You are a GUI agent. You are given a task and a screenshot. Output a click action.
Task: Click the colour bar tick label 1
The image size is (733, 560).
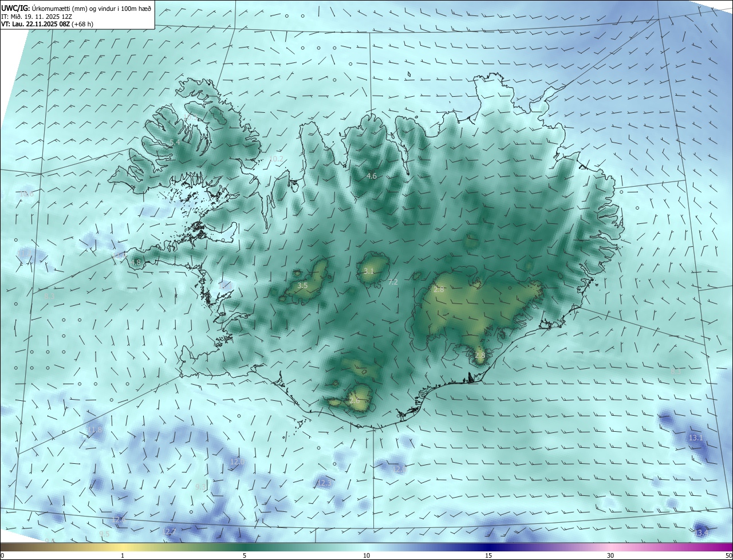click(123, 555)
